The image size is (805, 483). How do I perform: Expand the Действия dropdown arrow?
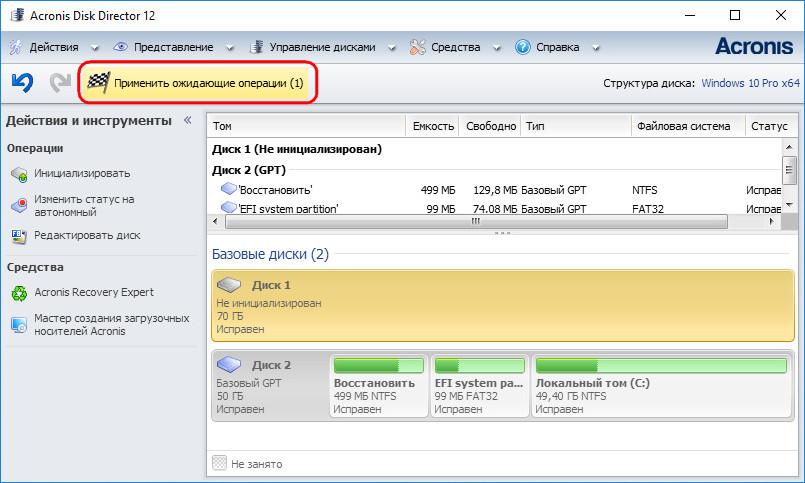click(95, 48)
